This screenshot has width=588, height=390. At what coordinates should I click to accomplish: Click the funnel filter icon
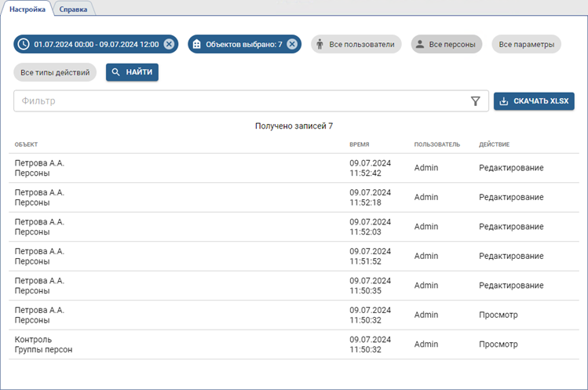pos(475,101)
